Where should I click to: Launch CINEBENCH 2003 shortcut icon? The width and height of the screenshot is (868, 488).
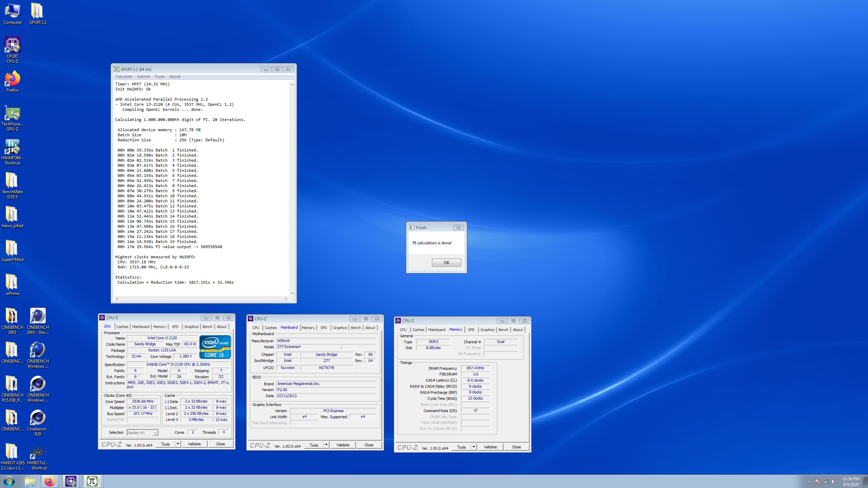click(38, 321)
